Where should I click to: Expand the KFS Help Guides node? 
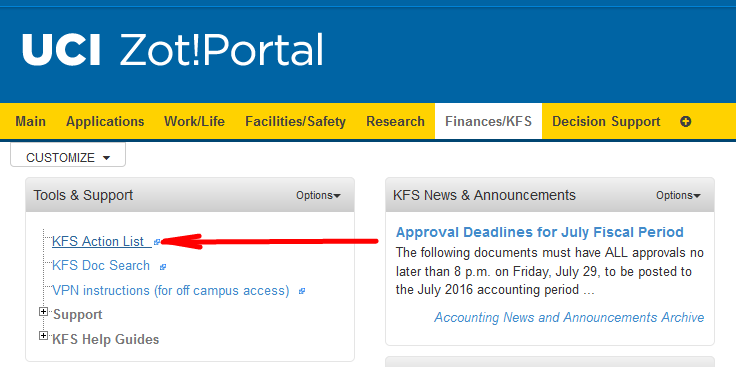[x=44, y=336]
